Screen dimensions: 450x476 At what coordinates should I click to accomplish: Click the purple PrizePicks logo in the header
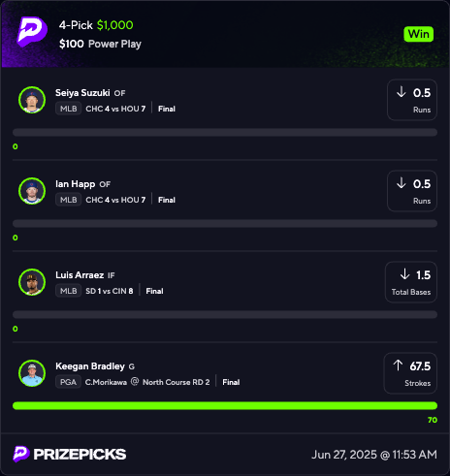tap(32, 32)
